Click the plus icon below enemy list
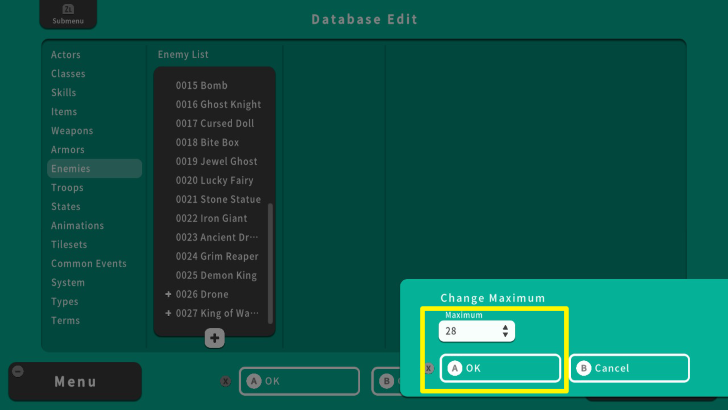728x410 pixels. pyautogui.click(x=215, y=339)
